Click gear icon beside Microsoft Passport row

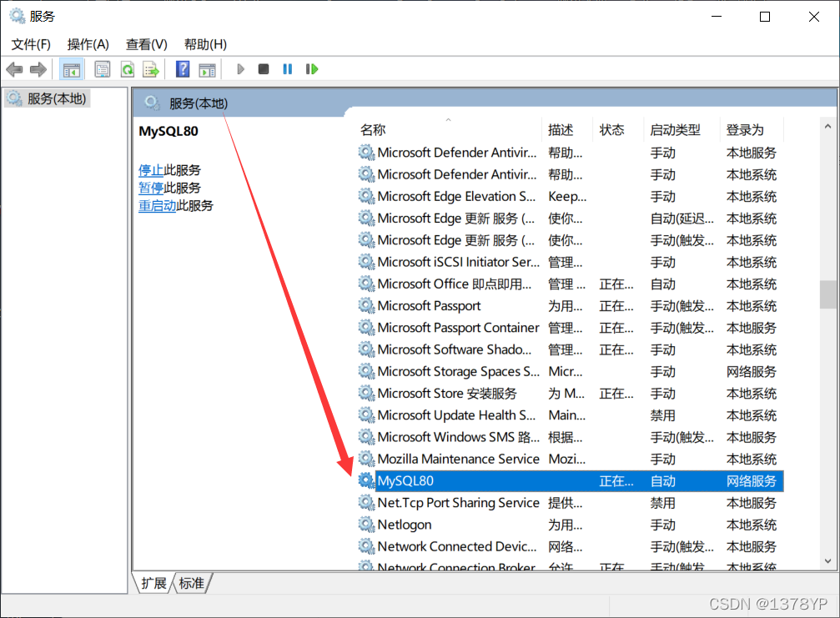[x=366, y=306]
